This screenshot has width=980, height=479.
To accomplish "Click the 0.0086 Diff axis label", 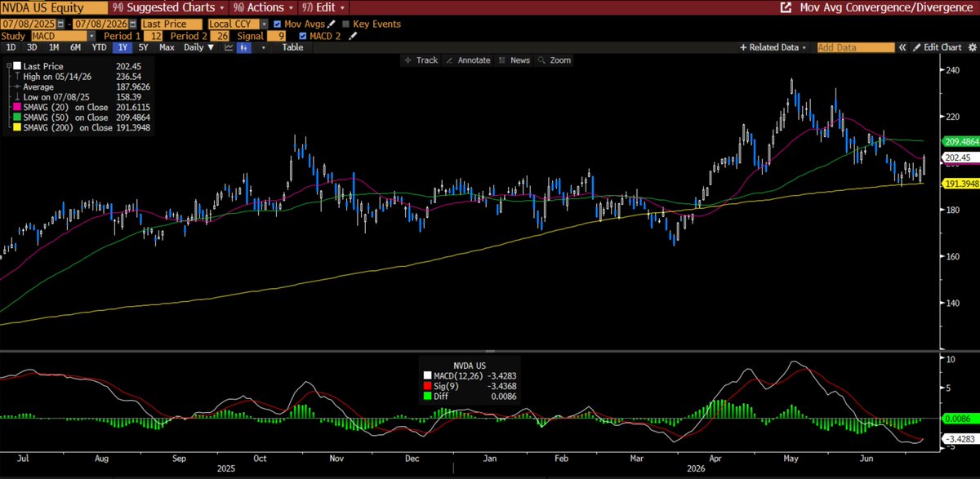I will [x=960, y=417].
